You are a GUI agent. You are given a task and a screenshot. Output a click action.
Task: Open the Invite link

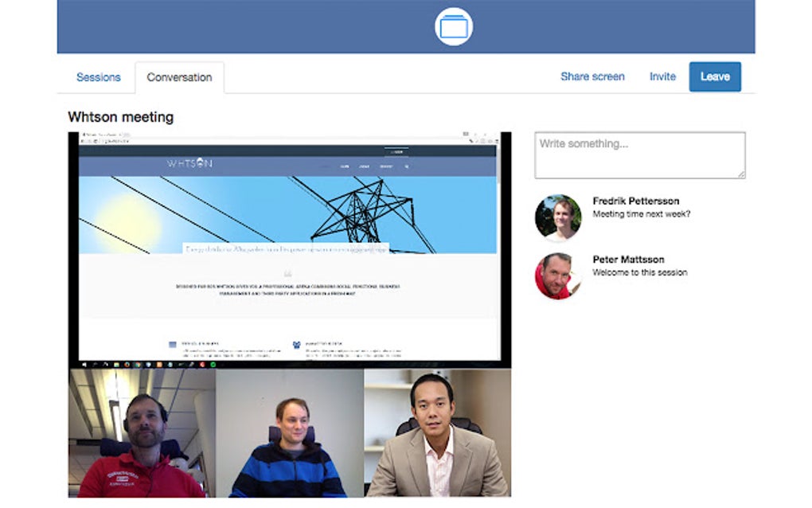click(x=662, y=76)
